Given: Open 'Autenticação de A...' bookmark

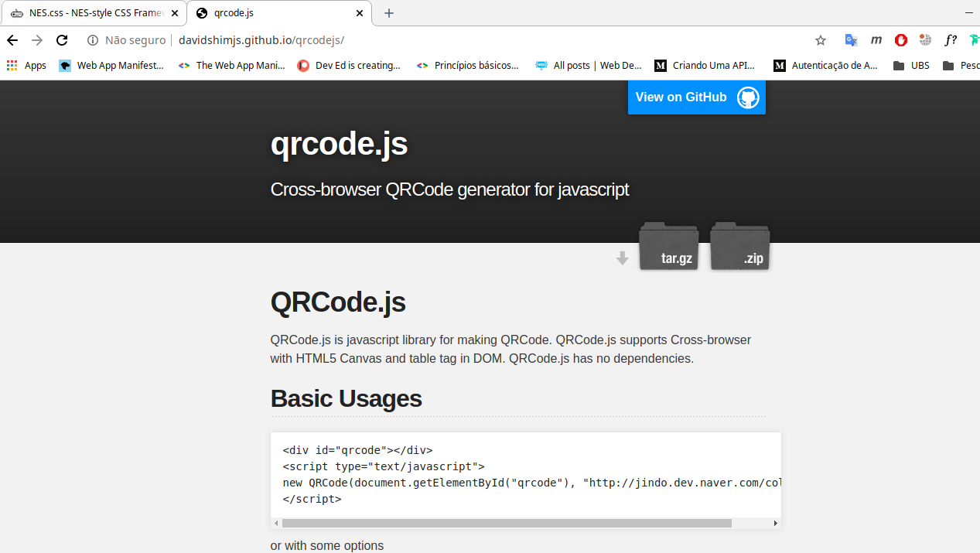Looking at the screenshot, I should point(825,66).
